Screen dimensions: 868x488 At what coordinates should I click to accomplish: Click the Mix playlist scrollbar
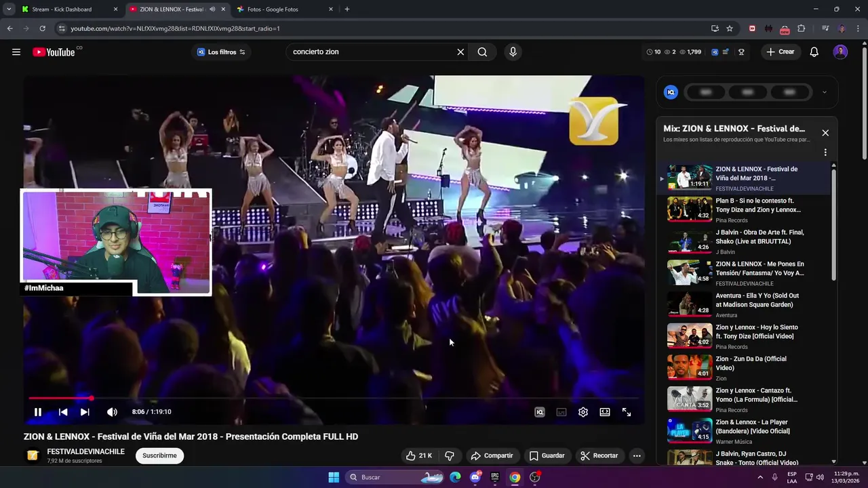coord(834,225)
